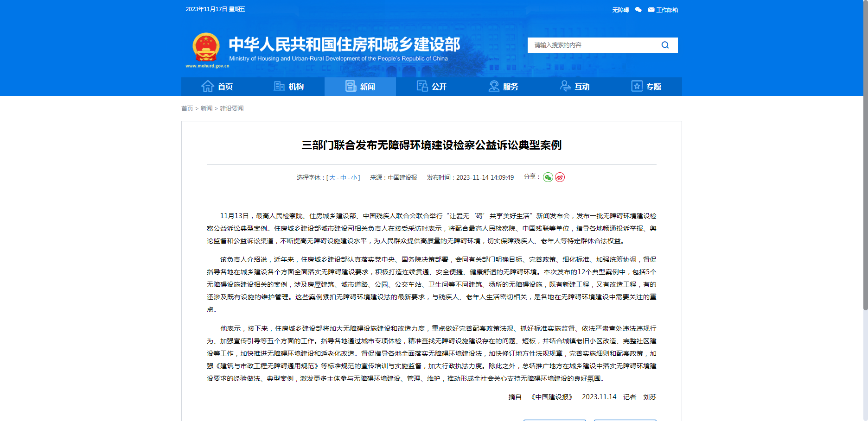Click the 新闻 newspaper icon
Screen dimensions: 868x421
tap(351, 86)
